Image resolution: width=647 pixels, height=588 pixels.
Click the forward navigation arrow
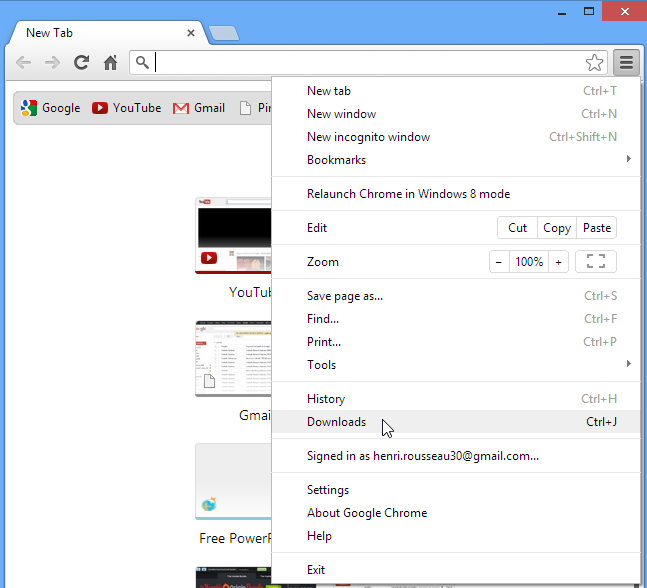click(52, 63)
